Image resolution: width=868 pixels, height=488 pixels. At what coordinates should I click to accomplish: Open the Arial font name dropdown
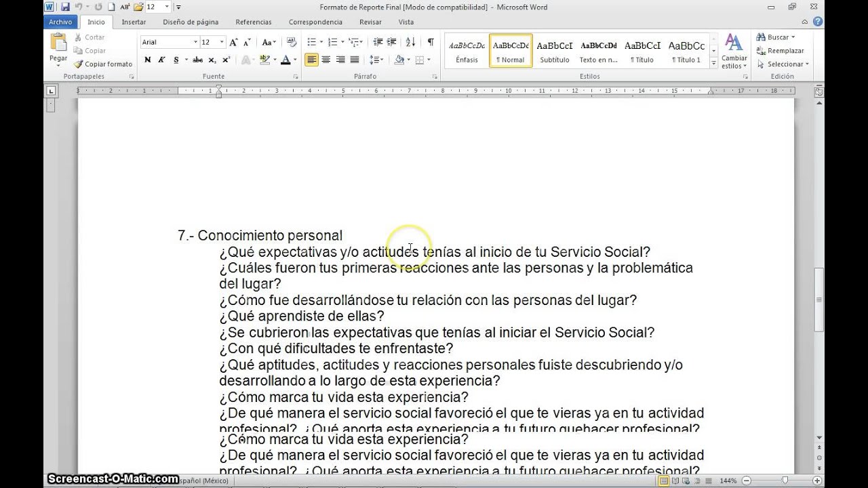click(197, 42)
